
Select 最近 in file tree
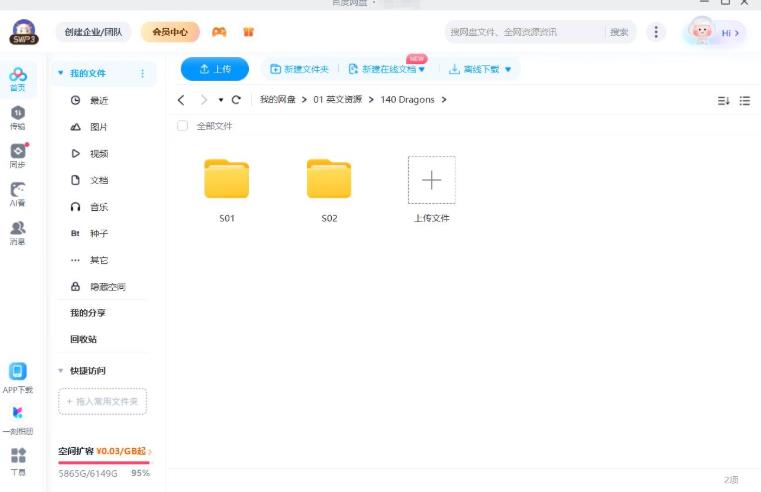coord(99,100)
